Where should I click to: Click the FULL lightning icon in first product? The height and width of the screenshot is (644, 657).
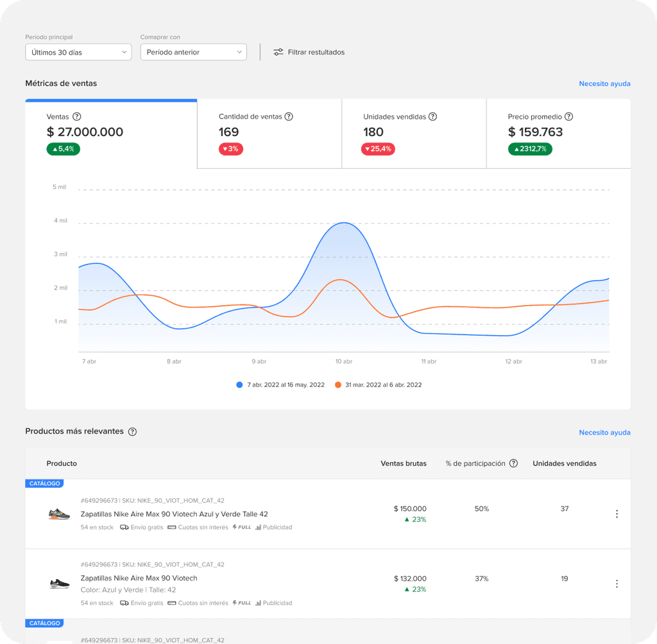(x=235, y=527)
